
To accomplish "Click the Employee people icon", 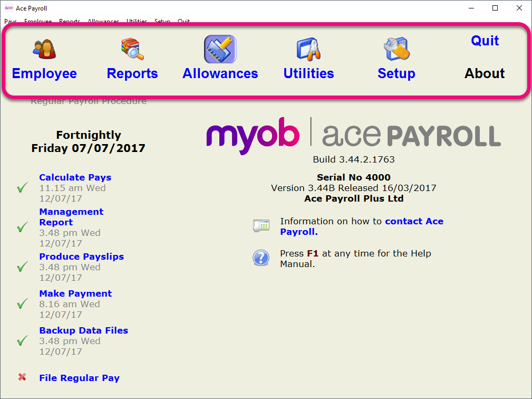I will click(44, 49).
